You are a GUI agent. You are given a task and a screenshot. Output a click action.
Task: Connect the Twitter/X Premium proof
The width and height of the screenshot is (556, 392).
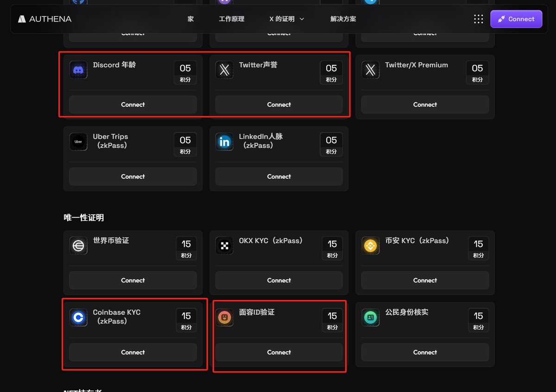(425, 105)
